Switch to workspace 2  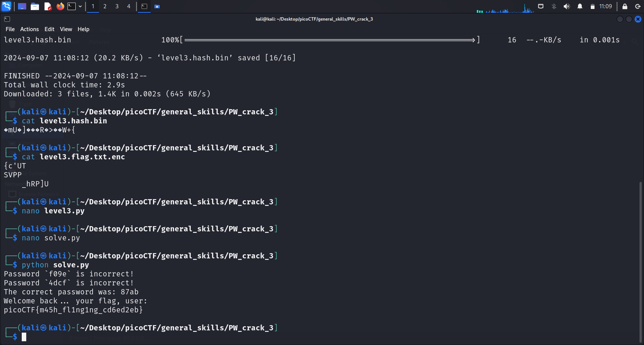[x=105, y=6]
